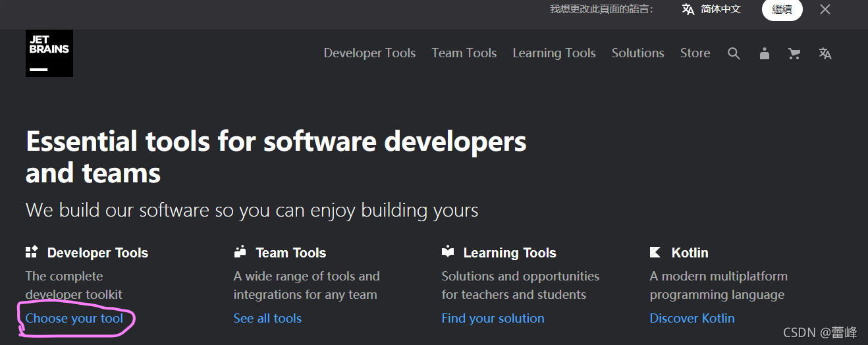Open the shopping cart icon
The image size is (868, 345).
click(794, 53)
